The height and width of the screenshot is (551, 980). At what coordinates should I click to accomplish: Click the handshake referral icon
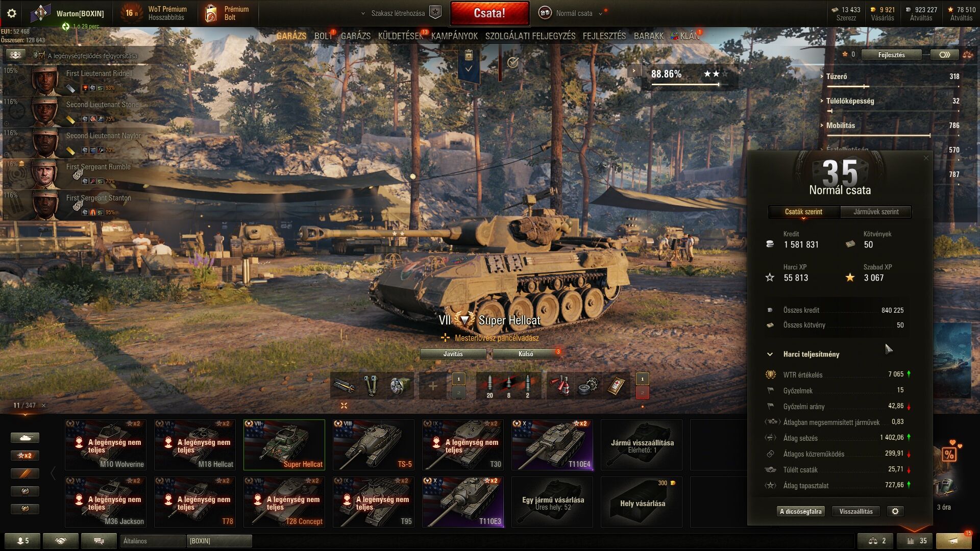pos(61,541)
